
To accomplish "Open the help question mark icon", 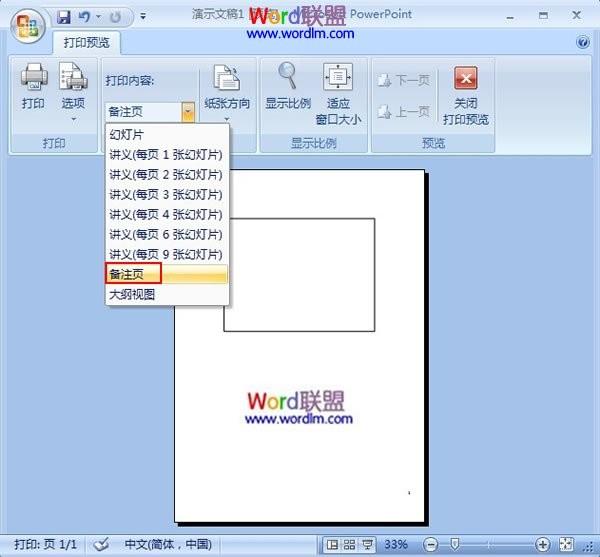I will 583,42.
